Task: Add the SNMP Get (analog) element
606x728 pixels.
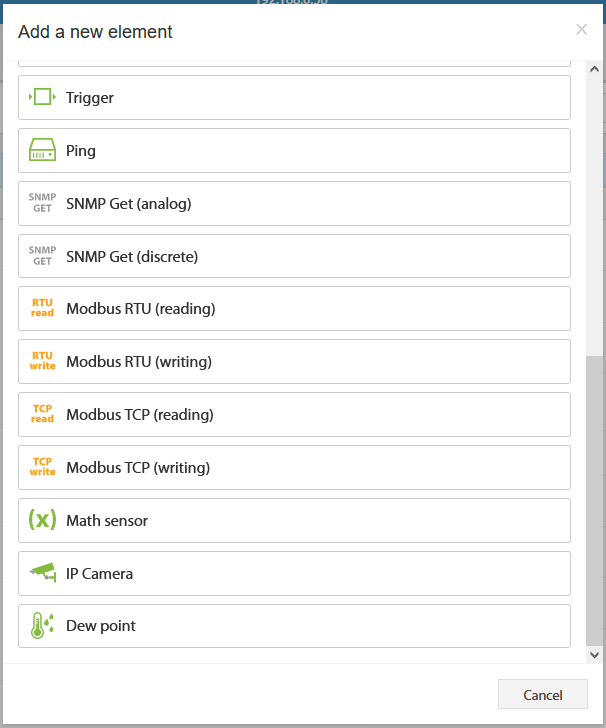Action: [x=294, y=204]
